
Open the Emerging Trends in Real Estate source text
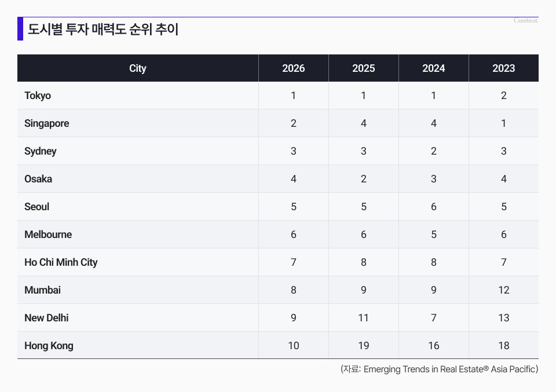[439, 369]
